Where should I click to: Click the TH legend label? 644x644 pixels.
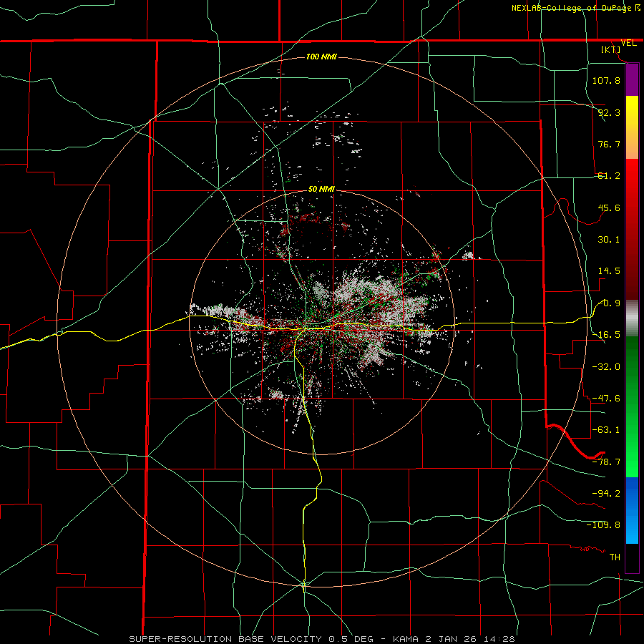[615, 557]
